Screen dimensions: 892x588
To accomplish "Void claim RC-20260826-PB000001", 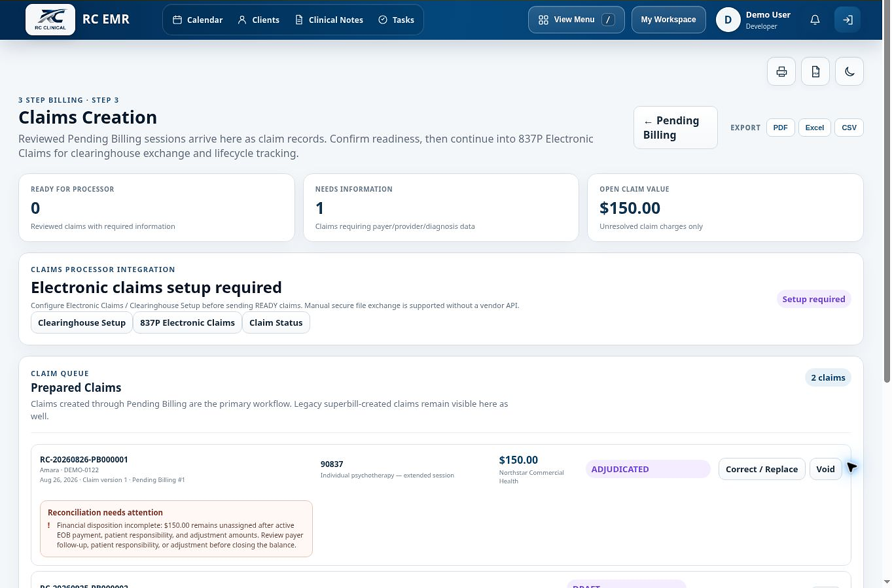I will pos(825,469).
